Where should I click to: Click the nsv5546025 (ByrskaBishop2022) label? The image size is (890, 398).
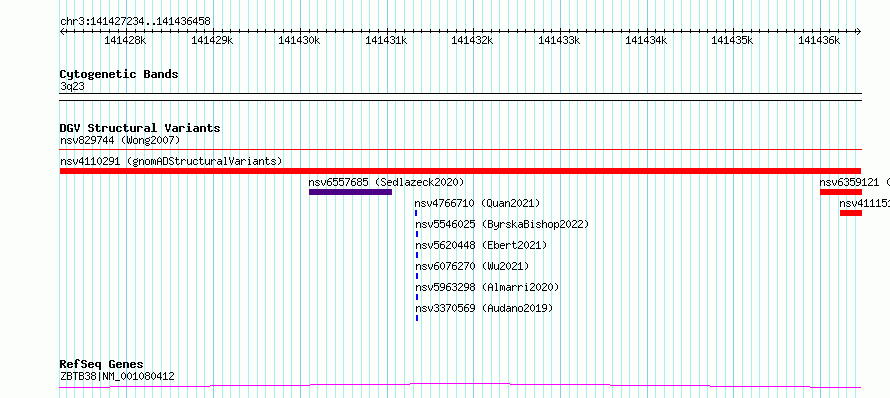click(x=502, y=224)
